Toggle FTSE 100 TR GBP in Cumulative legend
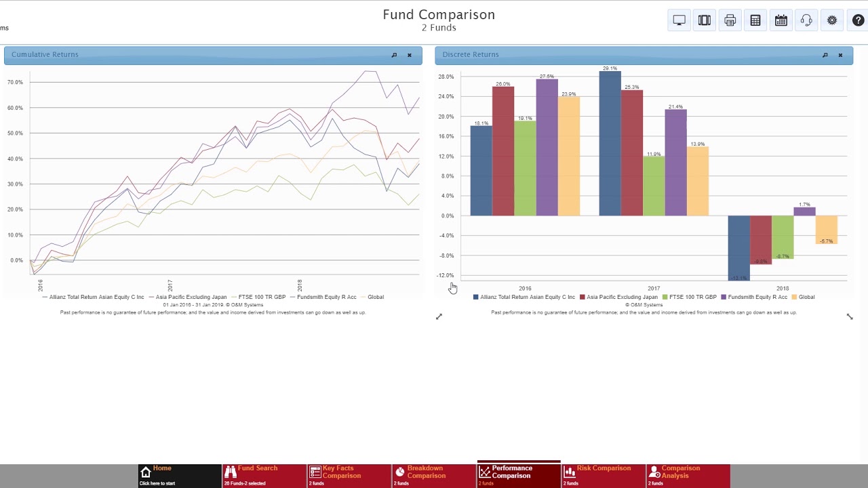The height and width of the screenshot is (488, 868). point(258,297)
